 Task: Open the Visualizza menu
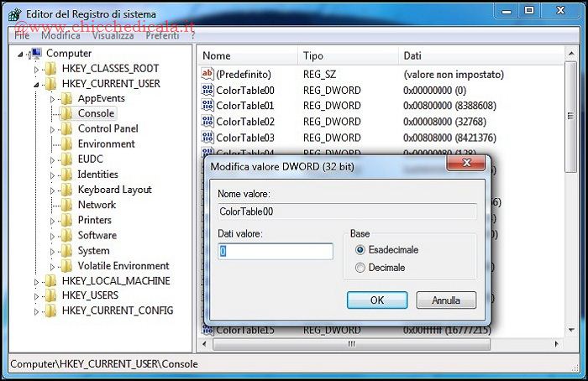[x=113, y=36]
